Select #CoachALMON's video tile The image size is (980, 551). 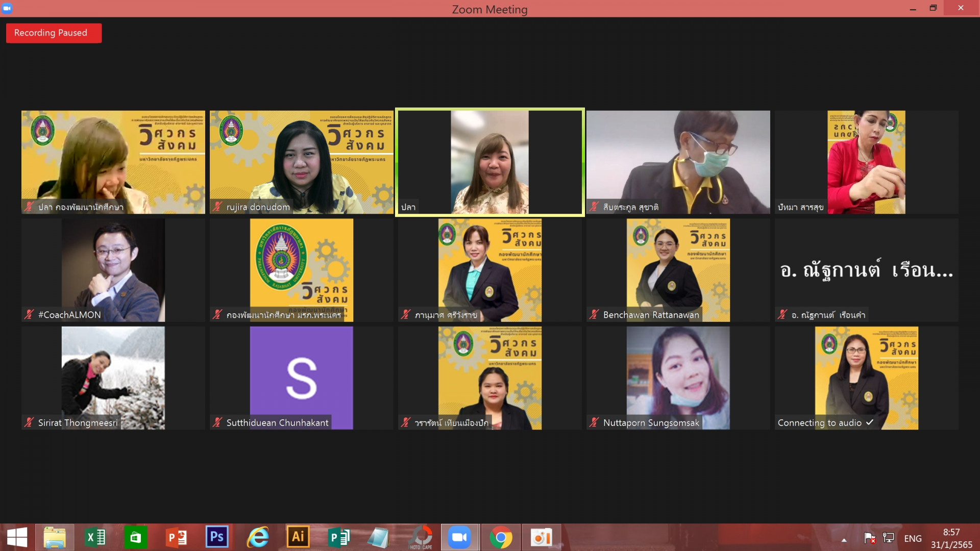[113, 270]
